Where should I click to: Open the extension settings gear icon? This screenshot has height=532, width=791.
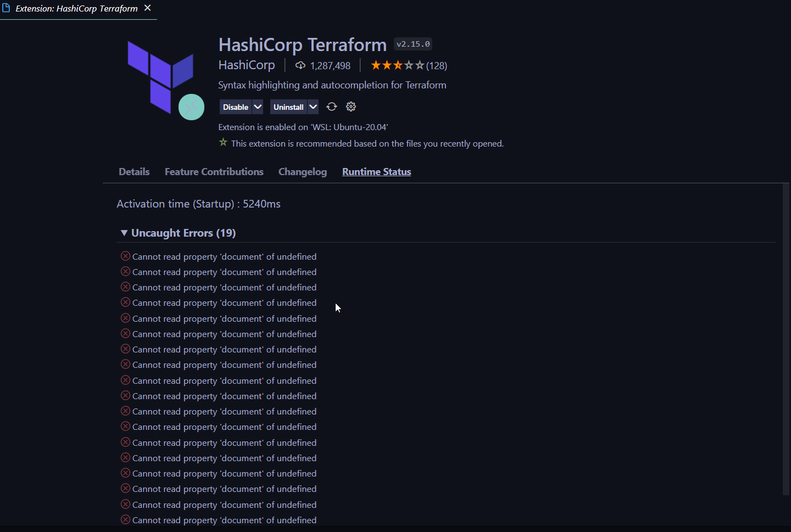click(350, 107)
